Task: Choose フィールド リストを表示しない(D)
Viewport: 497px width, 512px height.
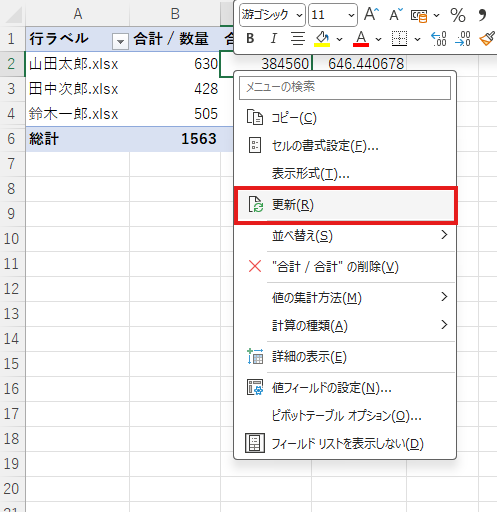Action: (x=345, y=444)
